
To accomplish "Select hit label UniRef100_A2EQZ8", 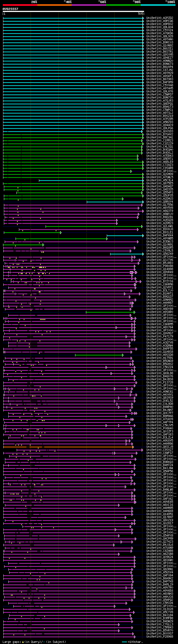I will pos(160,220).
